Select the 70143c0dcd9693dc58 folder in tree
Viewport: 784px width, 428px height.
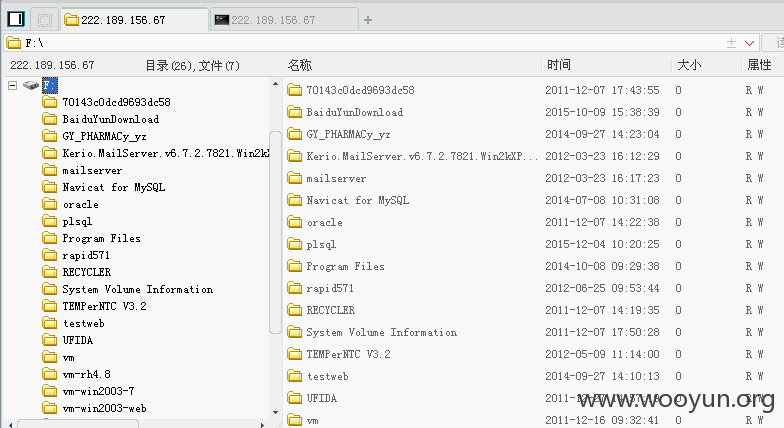[x=116, y=102]
